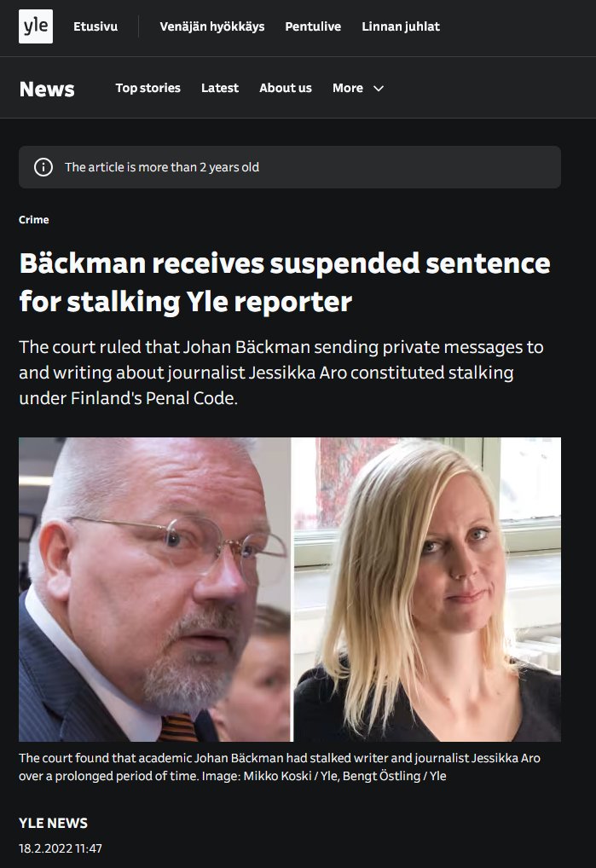The width and height of the screenshot is (596, 868).
Task: Click the Crime category label
Action: point(34,220)
